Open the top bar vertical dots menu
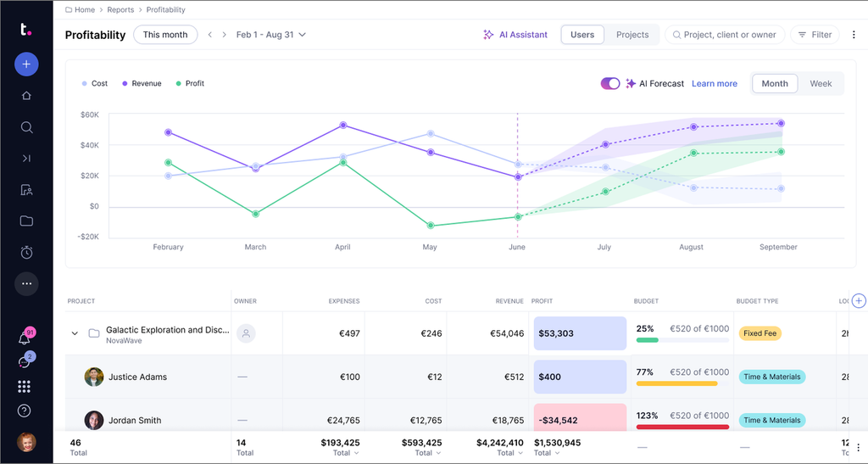The height and width of the screenshot is (464, 868). coord(854,34)
